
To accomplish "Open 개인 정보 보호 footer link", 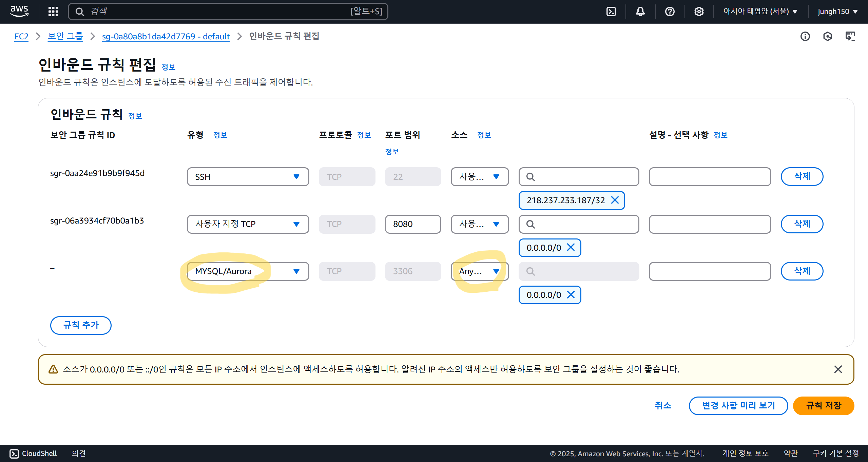I will point(745,454).
